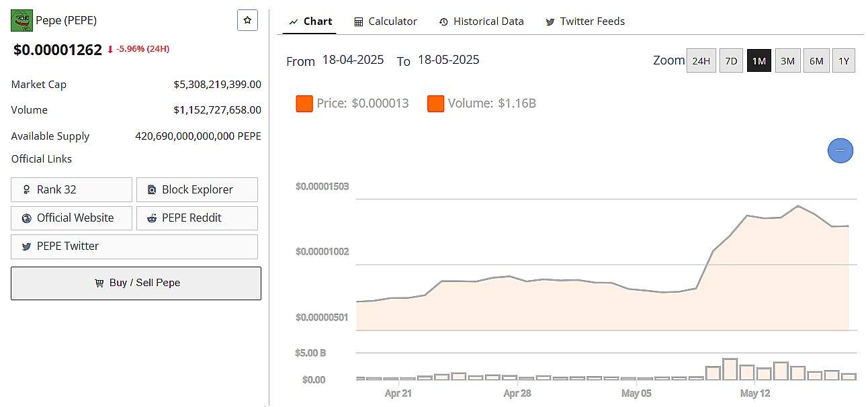Visit the Official Website link
The image size is (868, 407).
(71, 218)
